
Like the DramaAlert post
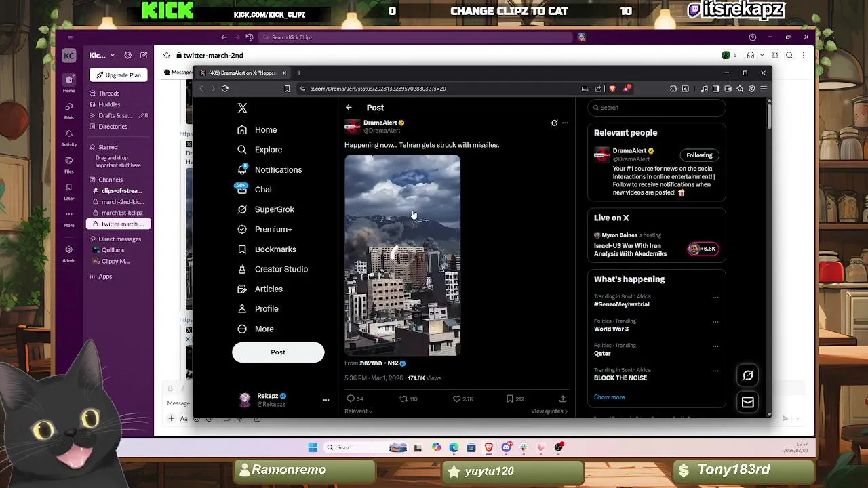click(x=456, y=399)
